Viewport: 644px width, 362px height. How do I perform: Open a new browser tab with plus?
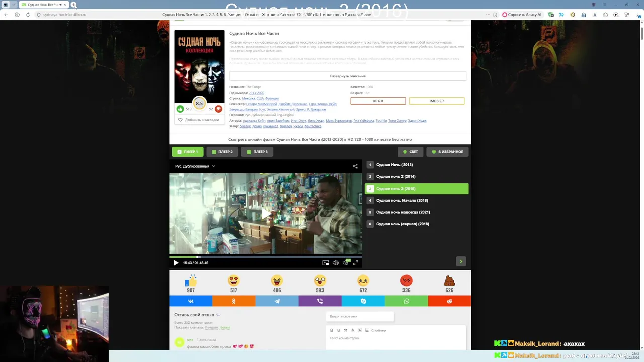click(74, 5)
